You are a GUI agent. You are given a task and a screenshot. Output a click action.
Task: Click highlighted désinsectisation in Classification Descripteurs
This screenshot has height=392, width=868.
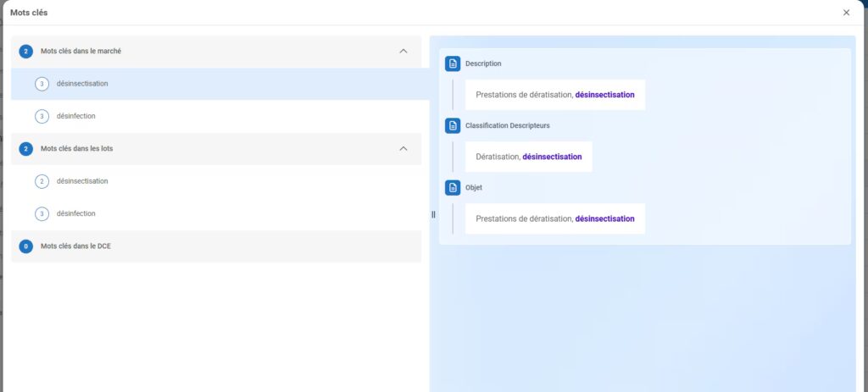(552, 157)
